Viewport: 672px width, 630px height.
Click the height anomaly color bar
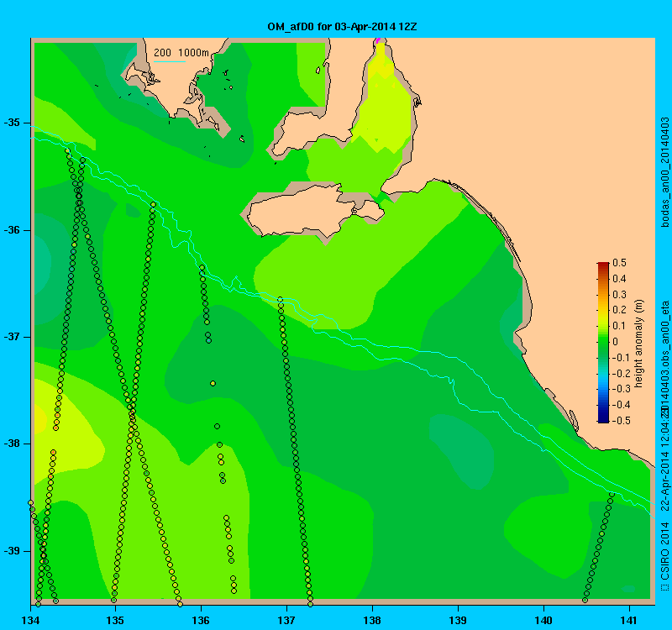pos(603,343)
